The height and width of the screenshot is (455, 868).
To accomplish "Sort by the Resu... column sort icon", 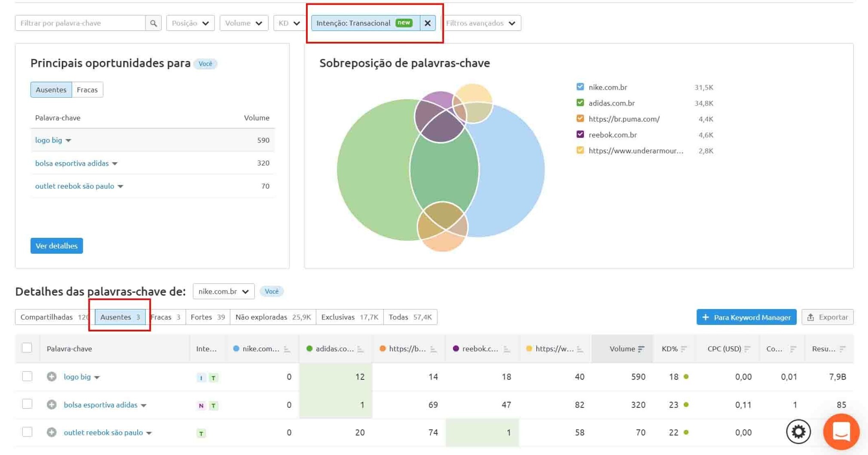I will (x=842, y=349).
